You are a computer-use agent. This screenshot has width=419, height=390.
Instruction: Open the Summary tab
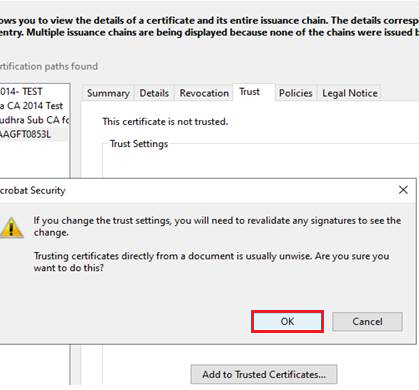pyautogui.click(x=108, y=93)
